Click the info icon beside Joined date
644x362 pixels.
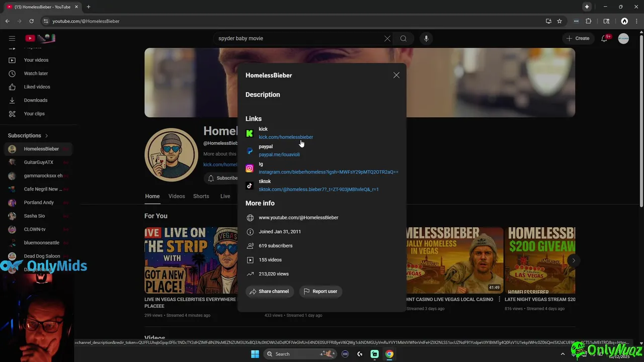click(x=250, y=232)
